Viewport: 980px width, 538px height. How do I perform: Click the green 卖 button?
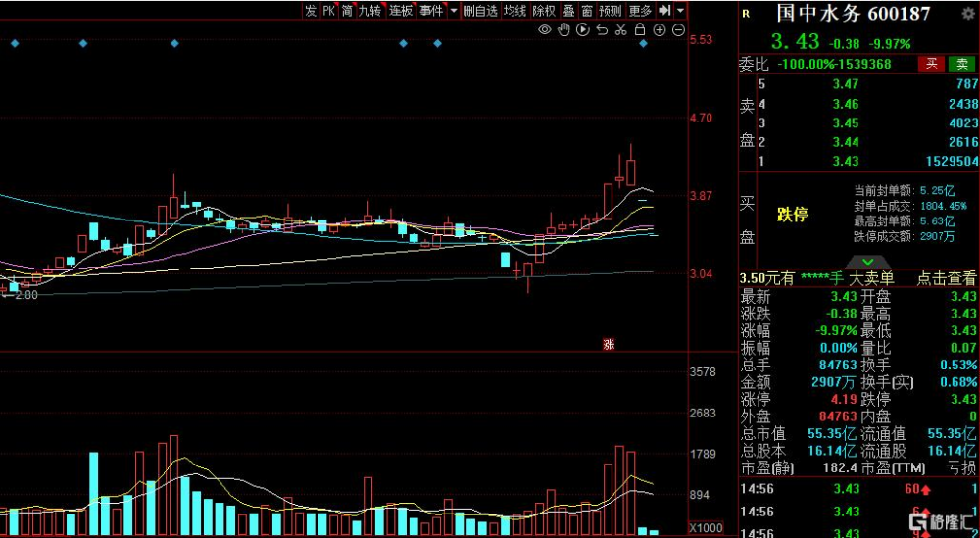962,63
